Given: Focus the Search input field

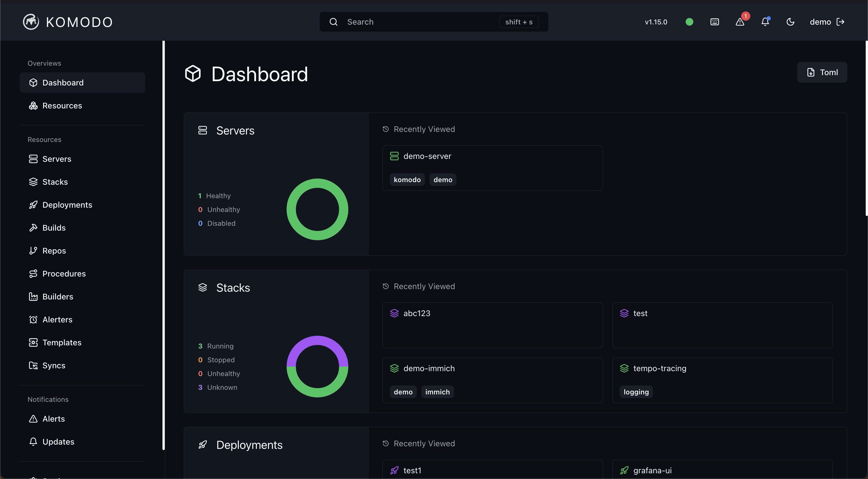Looking at the screenshot, I should pyautogui.click(x=421, y=22).
